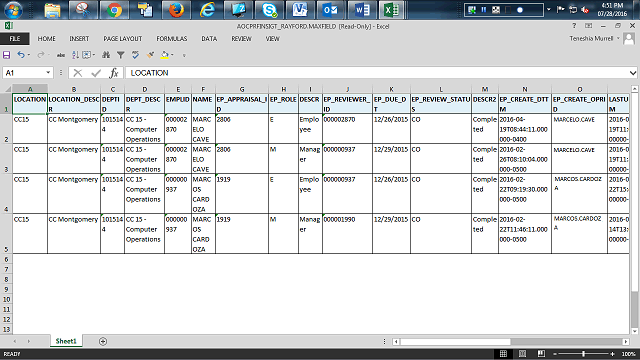This screenshot has height=360, width=640.
Task: Click the Insert Function fx icon
Action: (x=114, y=73)
